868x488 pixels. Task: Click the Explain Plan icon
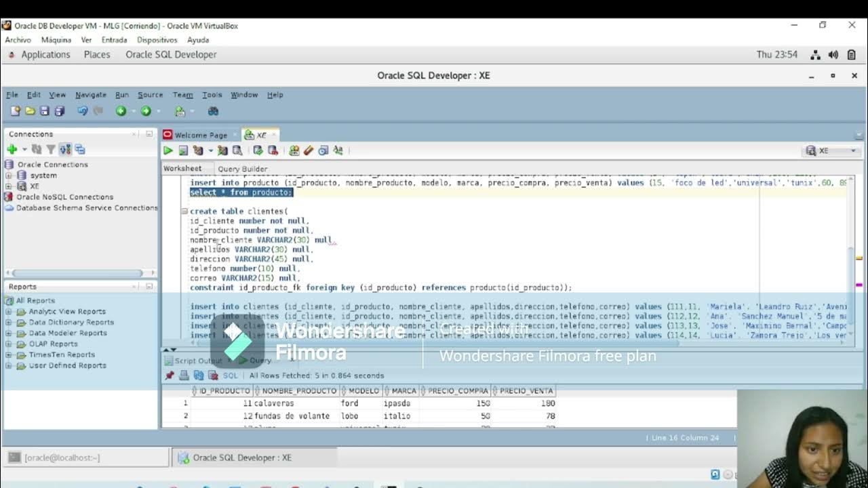point(198,150)
